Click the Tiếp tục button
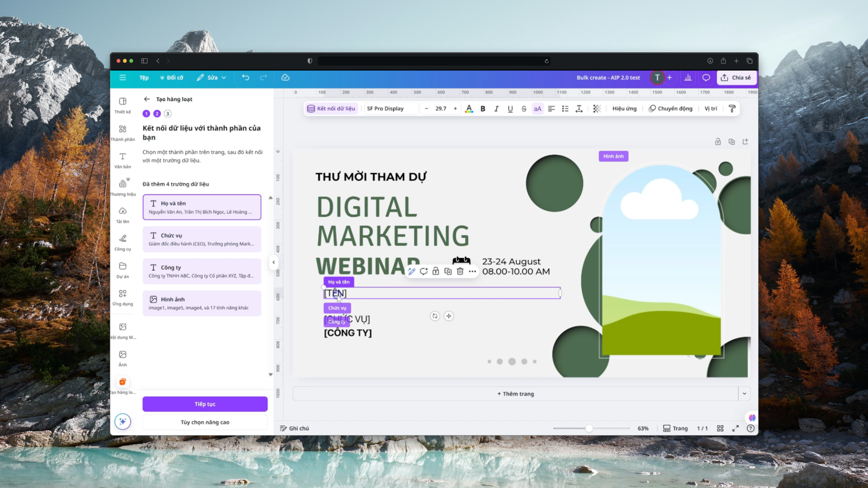Image resolution: width=868 pixels, height=488 pixels. pyautogui.click(x=205, y=404)
